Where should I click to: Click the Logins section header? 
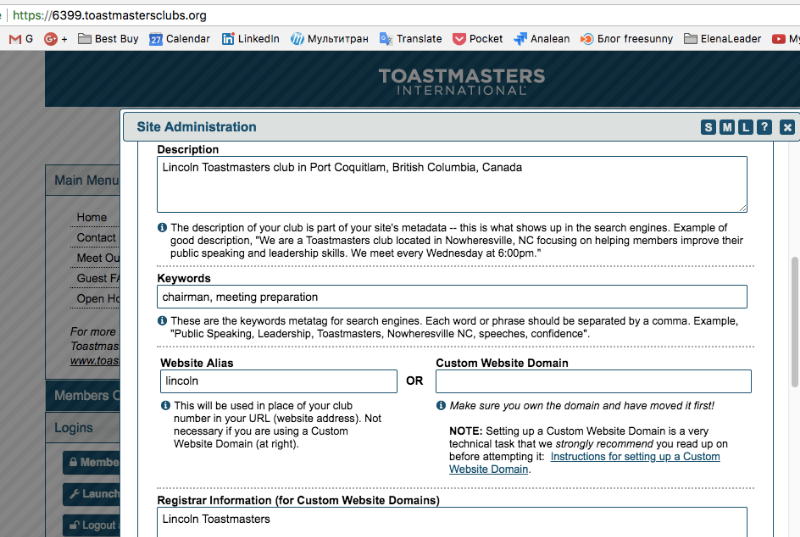pos(83,427)
